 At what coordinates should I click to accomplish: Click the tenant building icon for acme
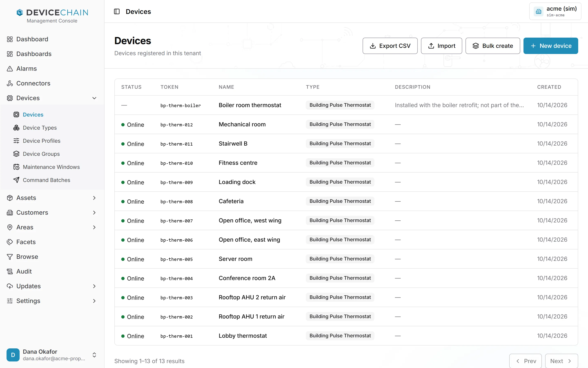point(538,11)
